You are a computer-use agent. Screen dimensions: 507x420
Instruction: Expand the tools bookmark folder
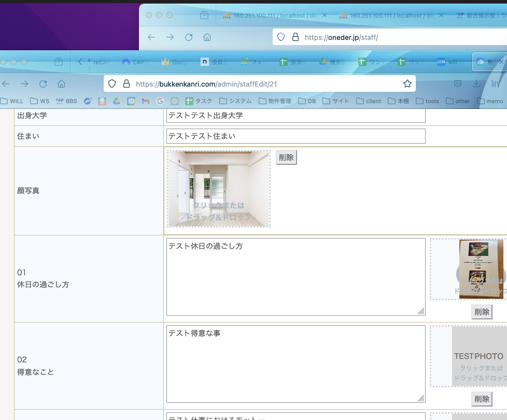point(427,101)
